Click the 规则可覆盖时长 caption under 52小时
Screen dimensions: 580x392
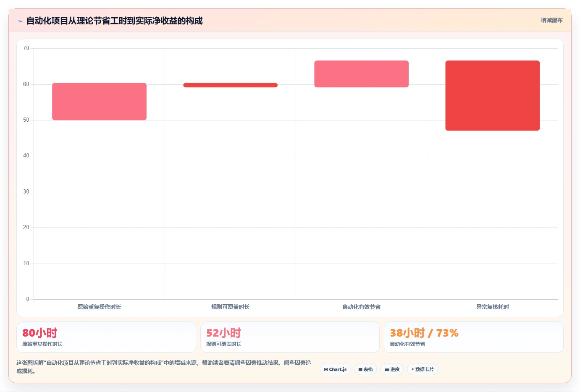tap(224, 344)
